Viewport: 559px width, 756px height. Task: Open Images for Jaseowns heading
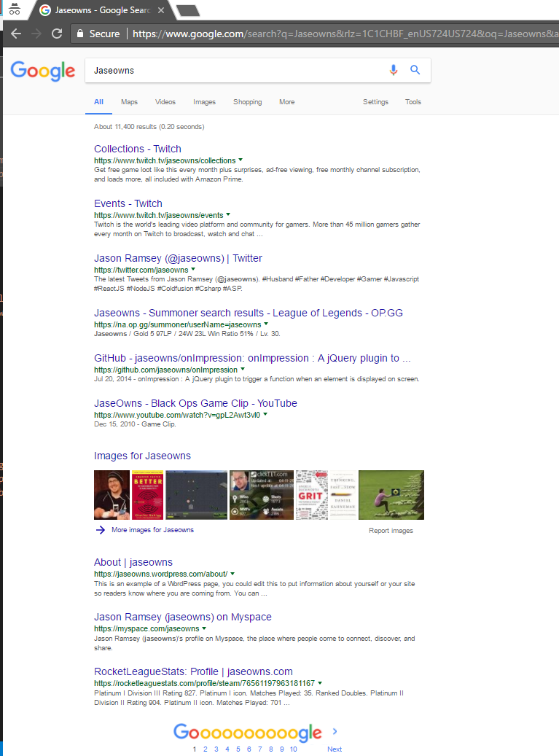142,456
